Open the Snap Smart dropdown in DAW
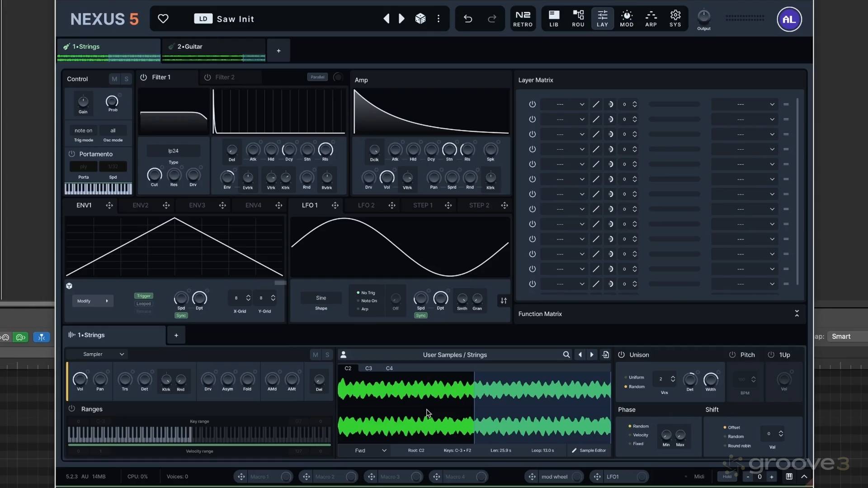This screenshot has height=488, width=868. tap(848, 337)
